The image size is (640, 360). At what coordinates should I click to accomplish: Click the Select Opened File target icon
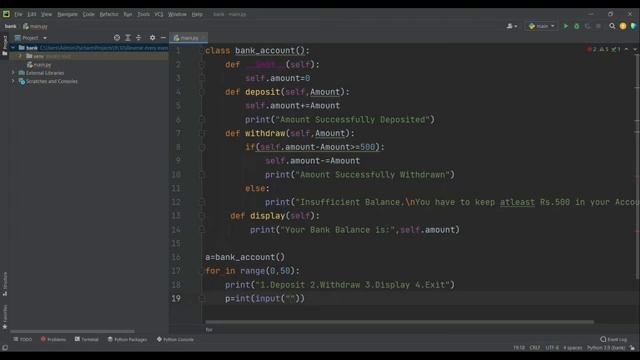point(117,38)
